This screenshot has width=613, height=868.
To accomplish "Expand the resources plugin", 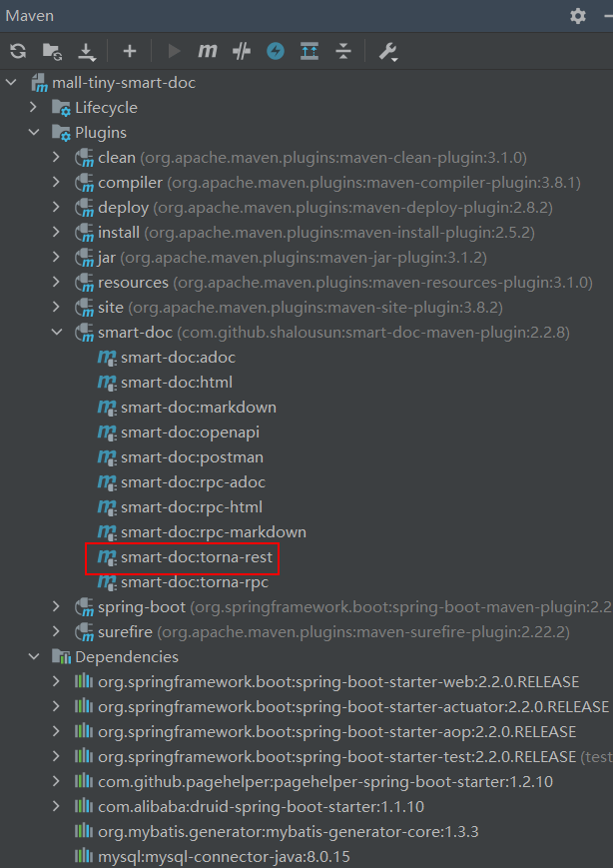I will [x=56, y=282].
